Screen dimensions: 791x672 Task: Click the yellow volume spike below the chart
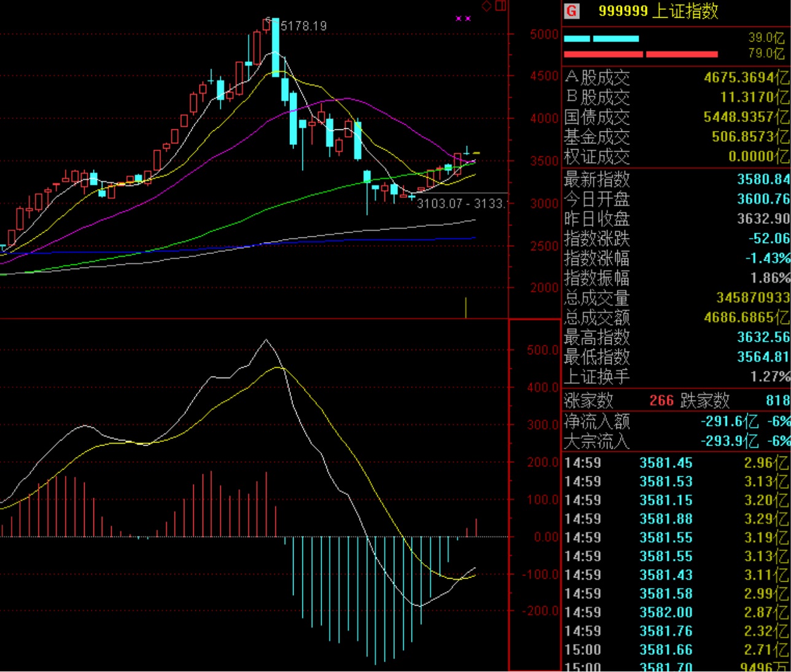[466, 307]
